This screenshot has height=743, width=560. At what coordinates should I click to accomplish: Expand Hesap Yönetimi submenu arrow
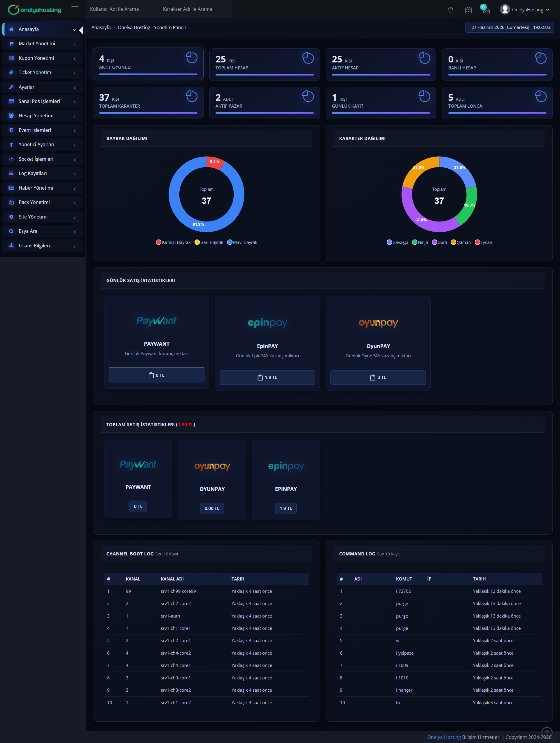[x=75, y=117]
